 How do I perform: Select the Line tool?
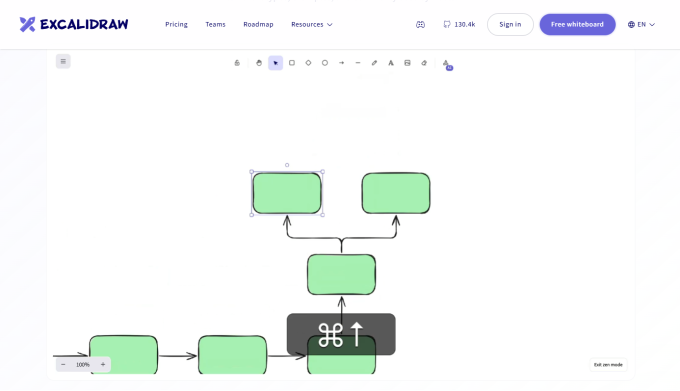tap(358, 63)
